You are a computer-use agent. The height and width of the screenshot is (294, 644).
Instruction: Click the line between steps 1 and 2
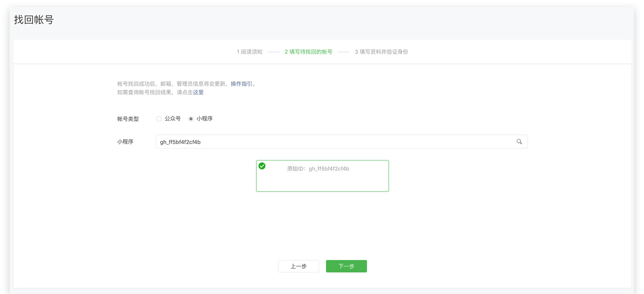[x=273, y=52]
